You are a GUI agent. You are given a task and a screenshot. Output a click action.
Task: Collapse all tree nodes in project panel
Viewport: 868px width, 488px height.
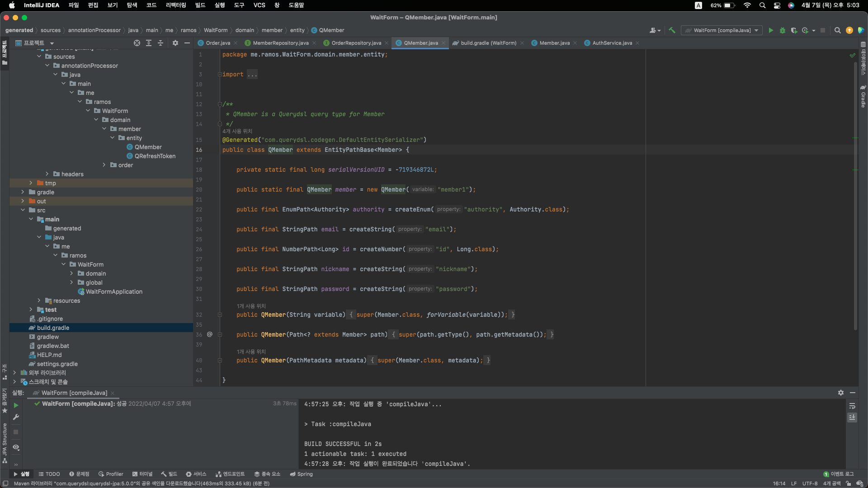160,43
